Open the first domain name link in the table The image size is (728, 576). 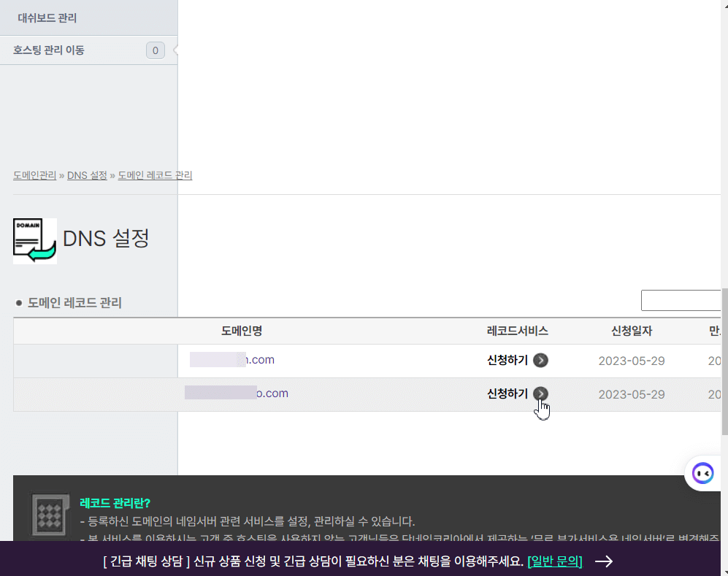click(232, 359)
